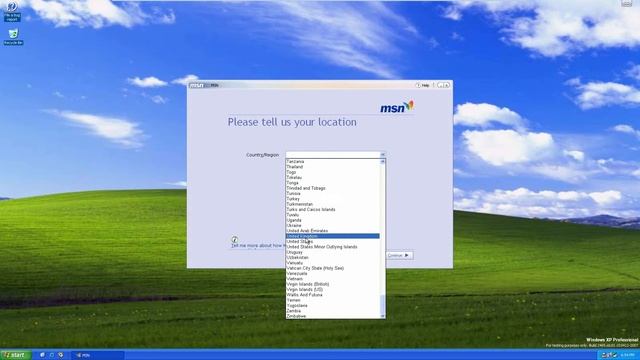Select Yugoslavia from the list
Image resolution: width=640 pixels, height=360 pixels.
[333, 305]
